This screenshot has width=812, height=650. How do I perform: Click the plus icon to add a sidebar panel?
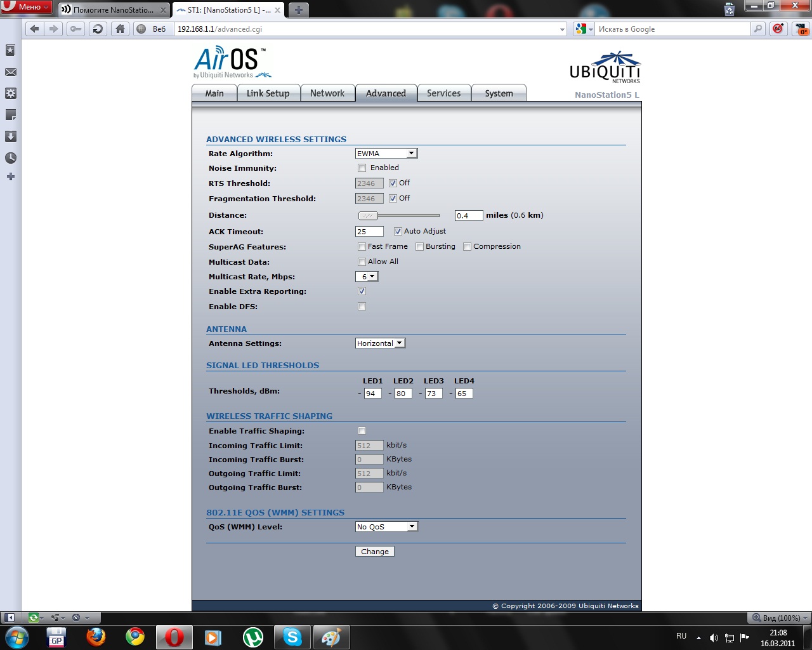point(11,176)
